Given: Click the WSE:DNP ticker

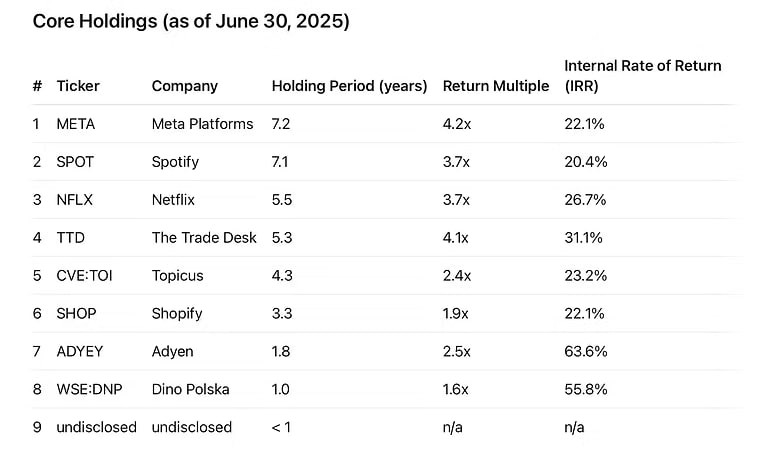Looking at the screenshot, I should tap(87, 390).
